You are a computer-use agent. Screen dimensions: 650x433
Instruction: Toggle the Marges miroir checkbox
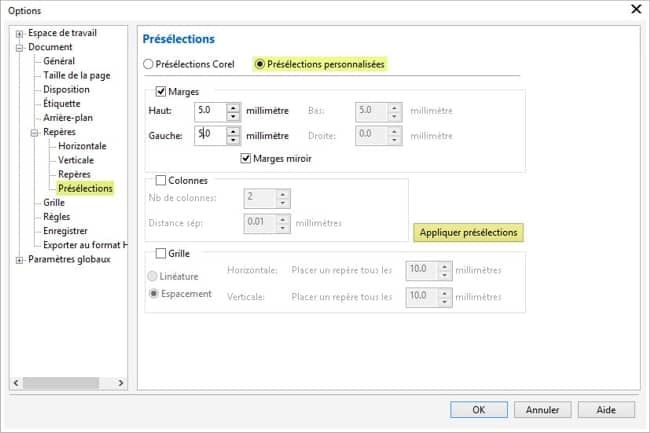247,158
